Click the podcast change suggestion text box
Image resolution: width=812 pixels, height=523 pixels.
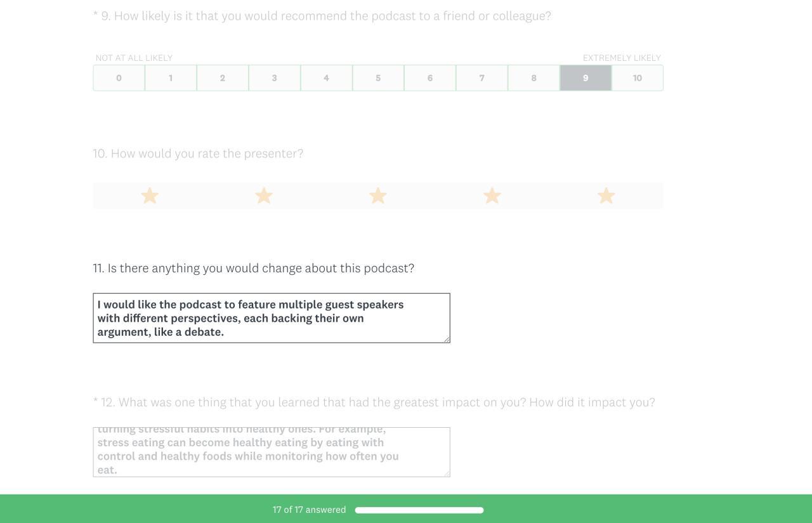(x=272, y=318)
